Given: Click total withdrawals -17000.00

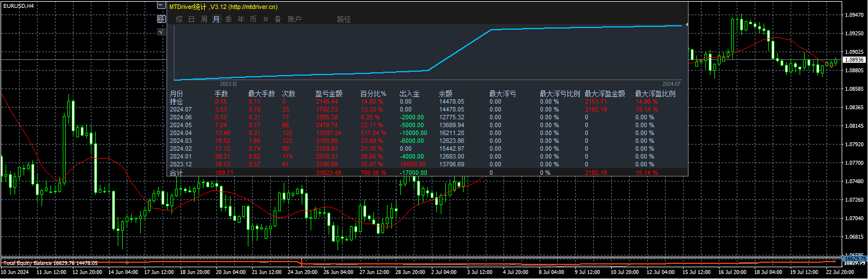Looking at the screenshot, I should 412,173.
